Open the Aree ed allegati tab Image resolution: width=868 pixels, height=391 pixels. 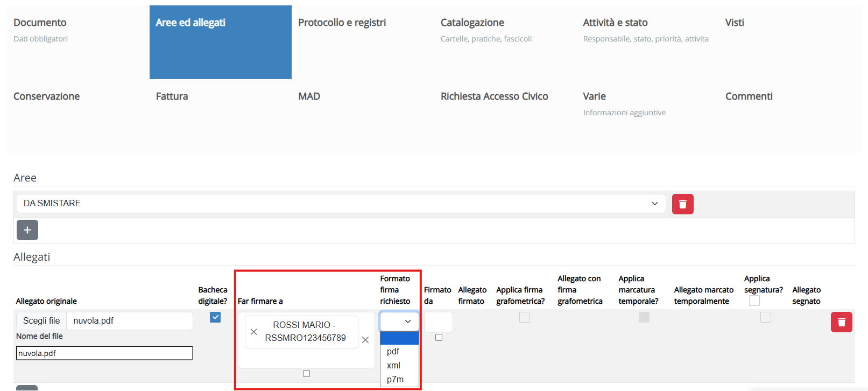pos(221,42)
